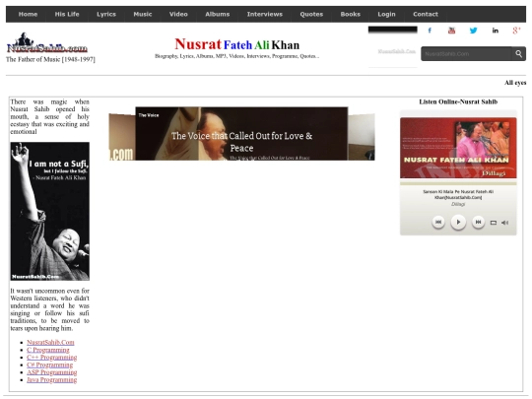The image size is (532, 399).
Task: Open Contact menu item
Action: point(426,14)
